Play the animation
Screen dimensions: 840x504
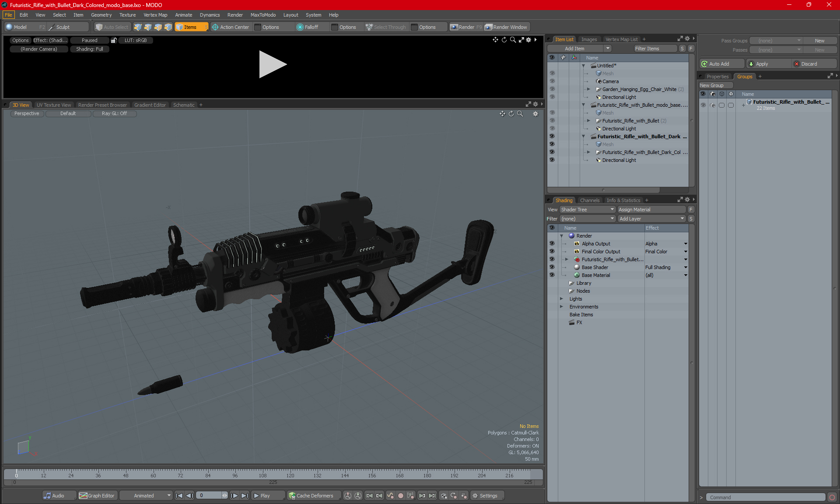click(x=268, y=496)
